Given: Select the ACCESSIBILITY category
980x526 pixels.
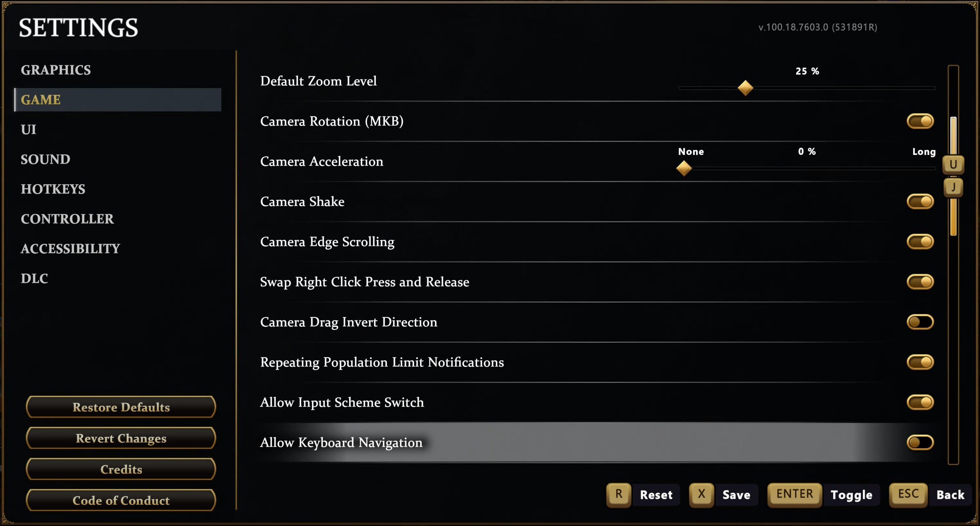Looking at the screenshot, I should tap(70, 248).
